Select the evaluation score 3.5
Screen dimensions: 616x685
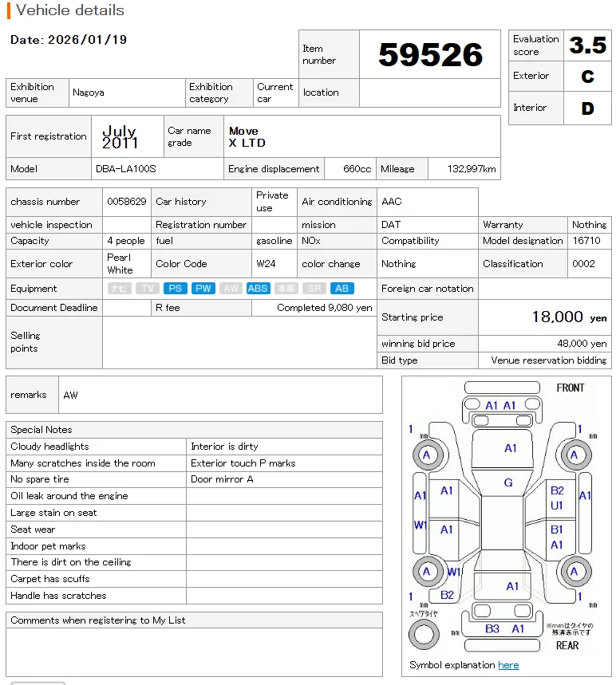[x=587, y=45]
